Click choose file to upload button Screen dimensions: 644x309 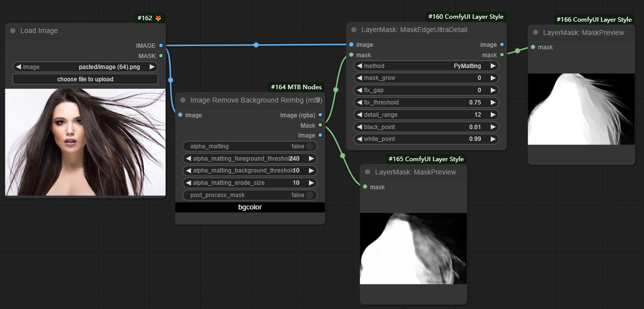click(x=85, y=79)
